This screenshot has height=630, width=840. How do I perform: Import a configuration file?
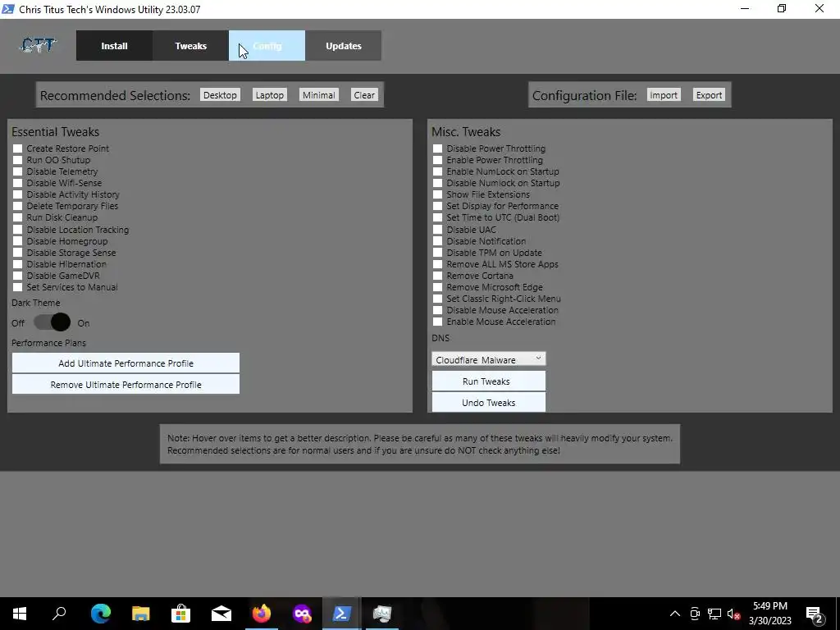coord(664,95)
